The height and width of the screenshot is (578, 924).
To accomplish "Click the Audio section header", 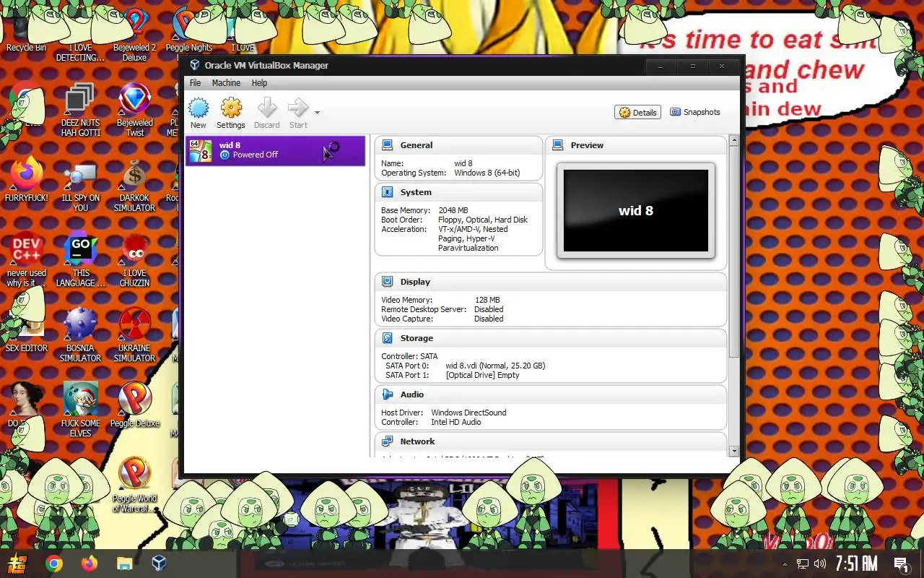I will (x=412, y=394).
